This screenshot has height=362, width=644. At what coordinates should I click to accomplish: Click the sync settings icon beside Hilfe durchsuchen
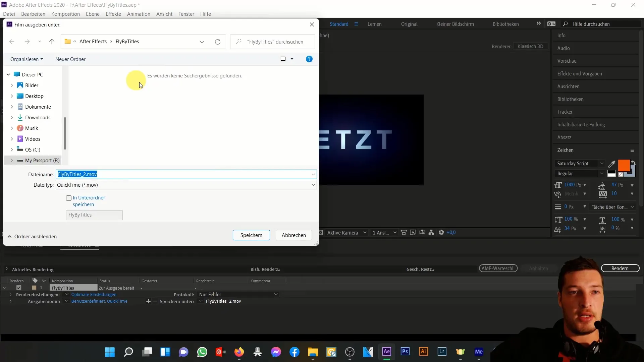click(551, 24)
